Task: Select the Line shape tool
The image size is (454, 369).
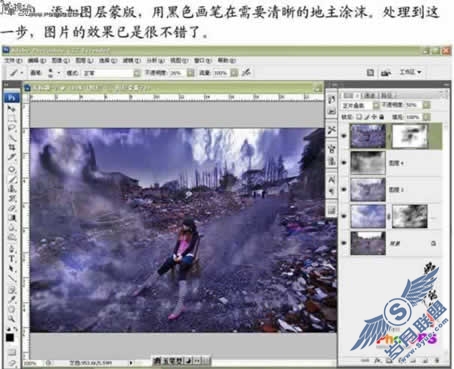Action: tap(11, 278)
